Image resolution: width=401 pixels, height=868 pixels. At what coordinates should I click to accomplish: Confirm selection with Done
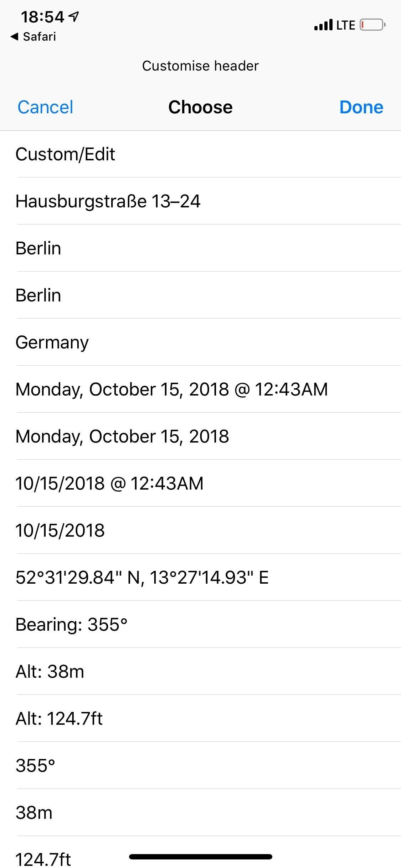click(x=361, y=107)
